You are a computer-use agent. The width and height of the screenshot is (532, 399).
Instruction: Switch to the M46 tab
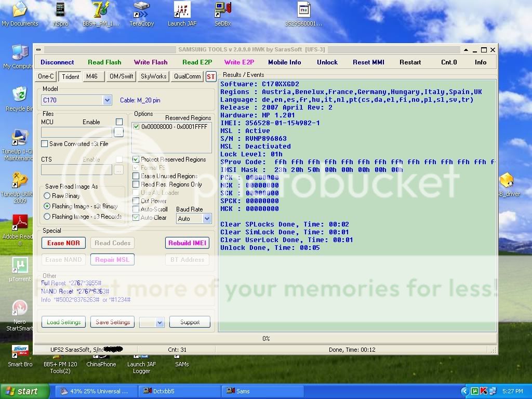point(92,76)
